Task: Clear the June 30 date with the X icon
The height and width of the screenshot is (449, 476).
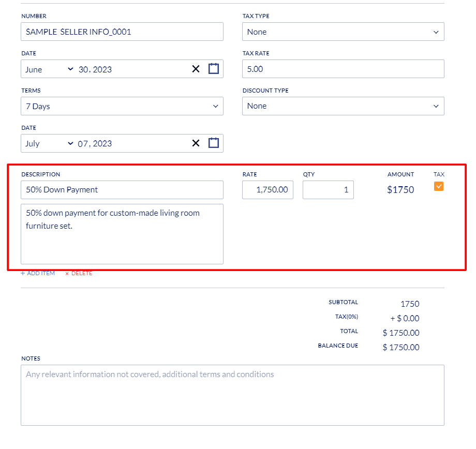Action: point(196,68)
